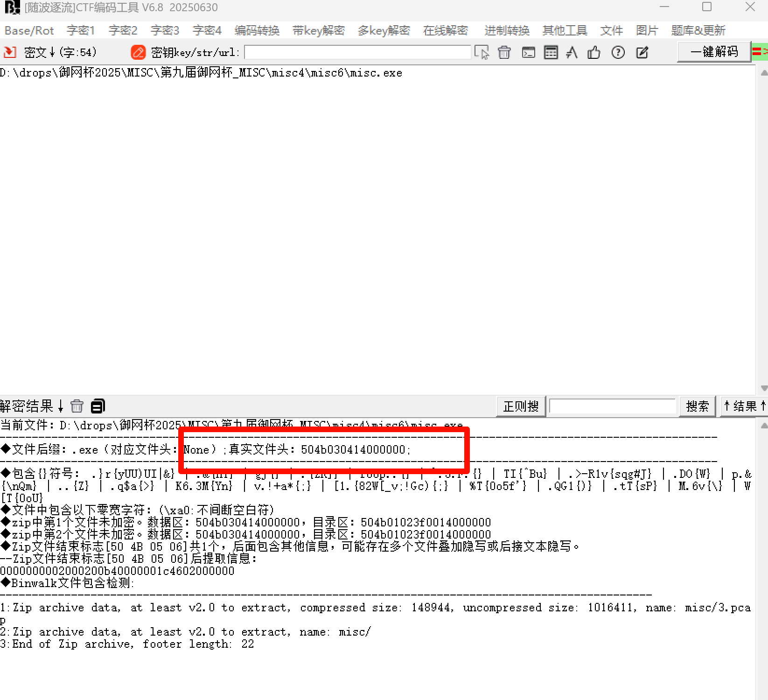Click the application logo in the title bar
This screenshot has width=768, height=700.
pos(12,7)
